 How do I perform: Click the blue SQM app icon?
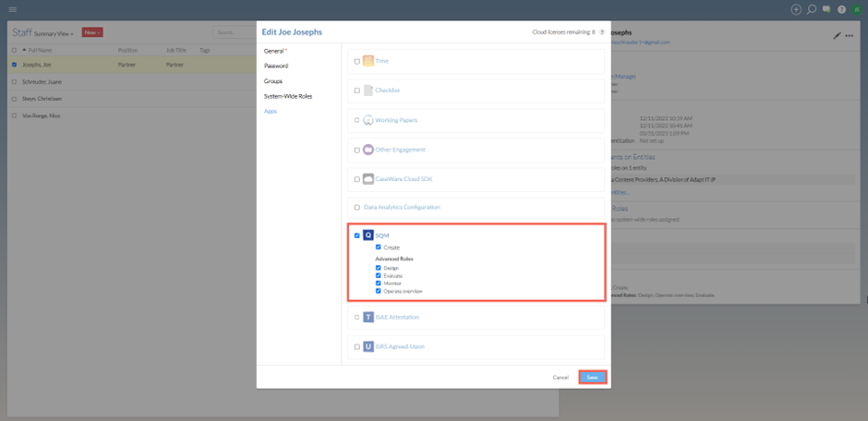click(368, 235)
